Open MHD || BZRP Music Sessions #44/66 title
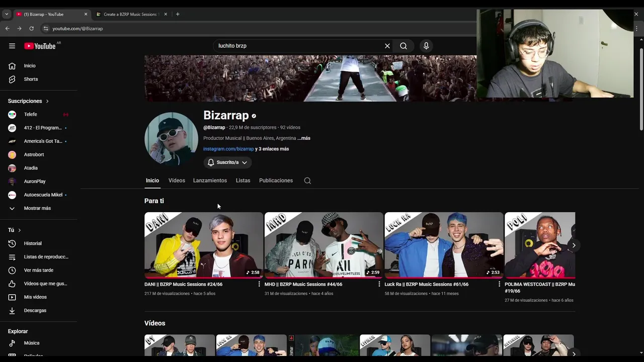Screen dimensions: 644x362 coord(303,285)
